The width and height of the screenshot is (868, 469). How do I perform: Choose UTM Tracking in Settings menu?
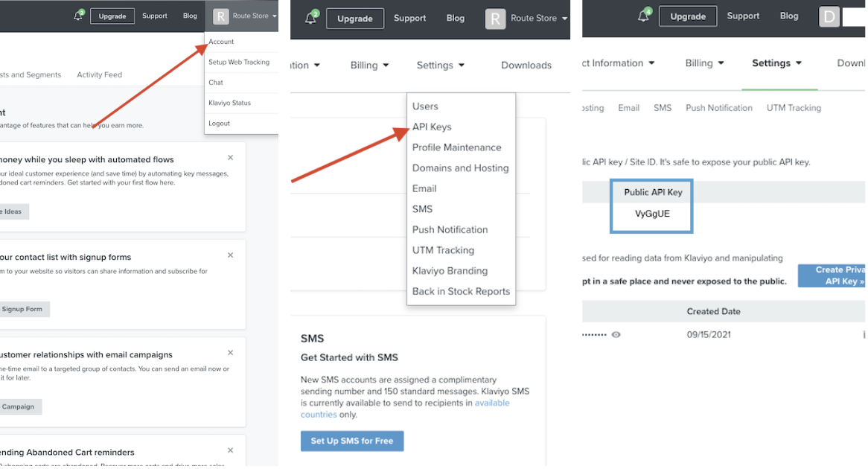[x=443, y=250]
